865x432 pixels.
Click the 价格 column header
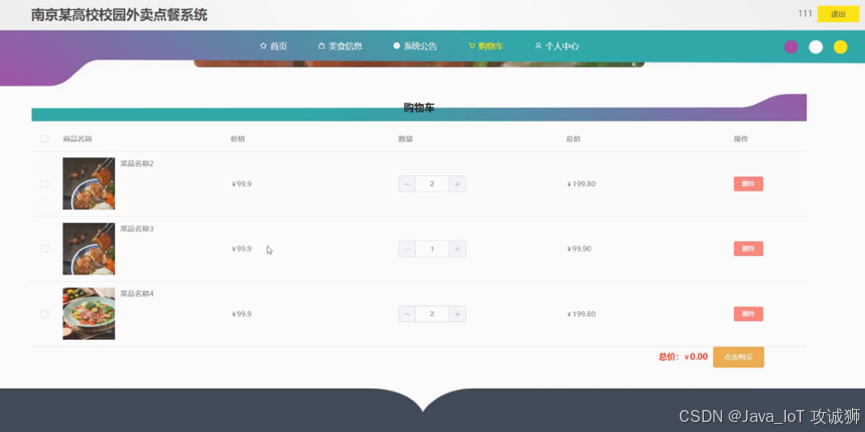[238, 139]
